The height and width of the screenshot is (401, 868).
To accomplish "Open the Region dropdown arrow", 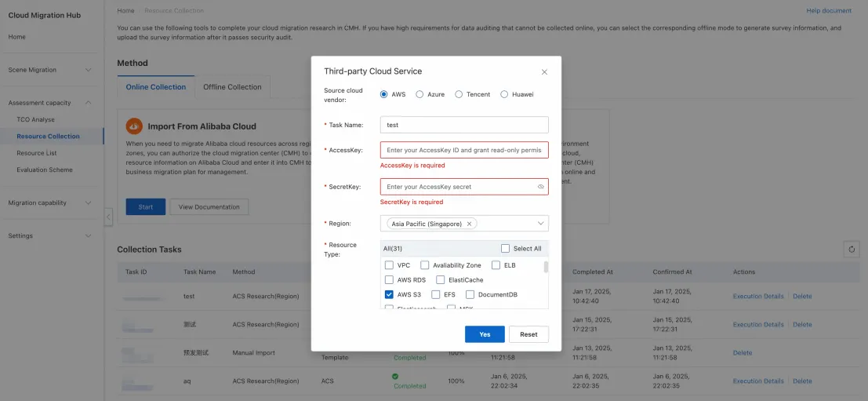I will (x=541, y=224).
